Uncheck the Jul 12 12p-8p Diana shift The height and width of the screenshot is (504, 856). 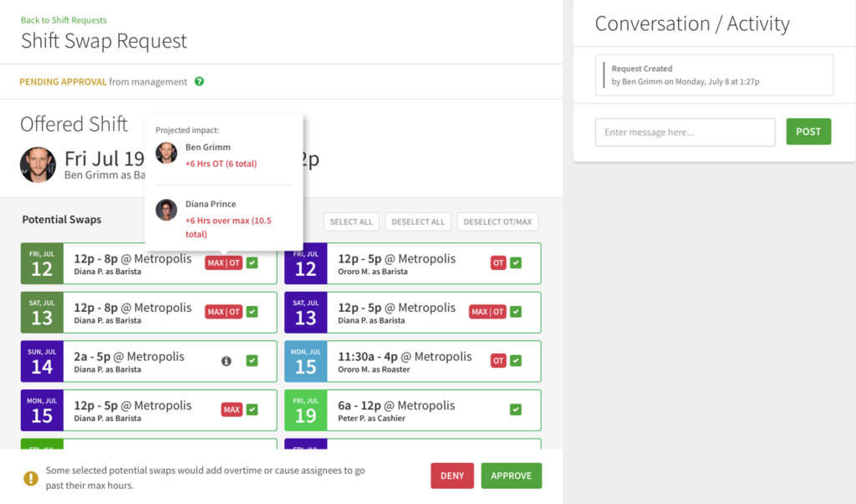(x=252, y=263)
